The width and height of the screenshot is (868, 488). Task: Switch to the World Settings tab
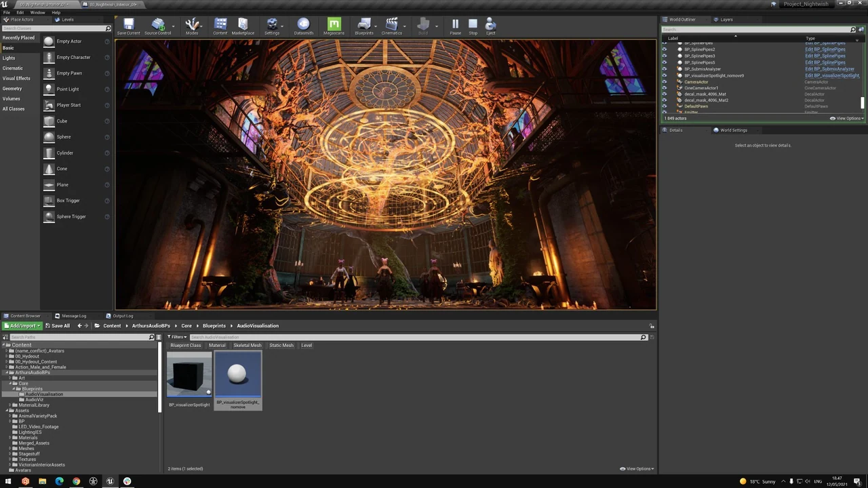(x=734, y=130)
